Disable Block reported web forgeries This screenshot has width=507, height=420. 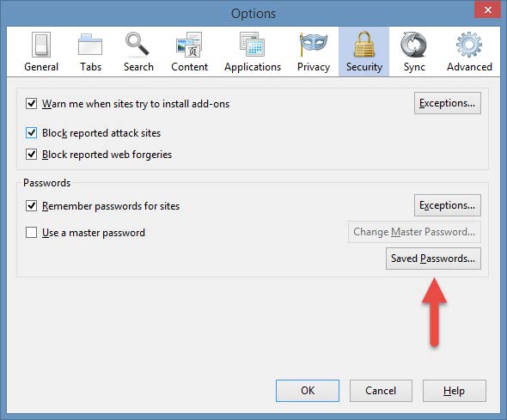31,155
